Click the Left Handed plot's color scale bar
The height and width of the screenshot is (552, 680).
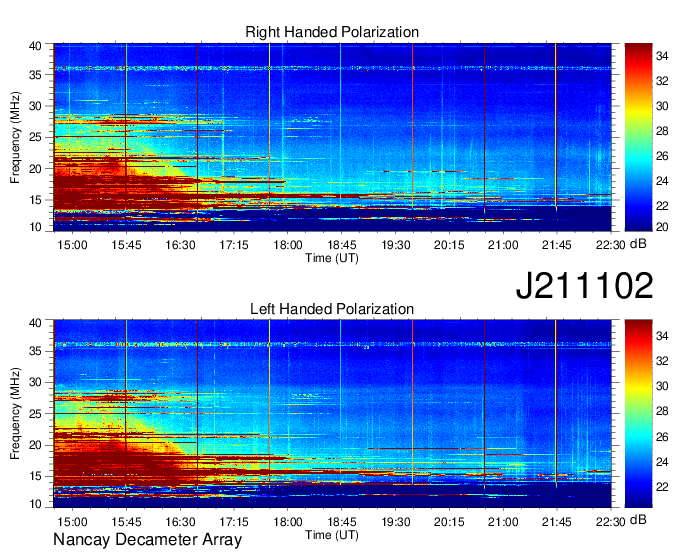point(638,414)
